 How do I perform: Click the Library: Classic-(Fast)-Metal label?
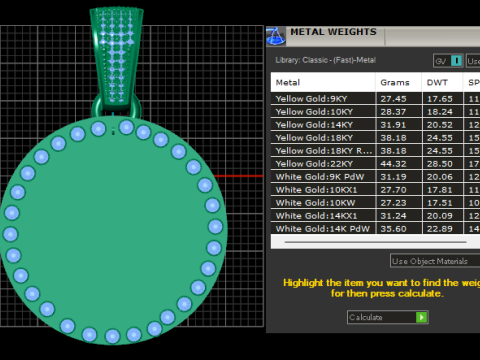pos(326,60)
